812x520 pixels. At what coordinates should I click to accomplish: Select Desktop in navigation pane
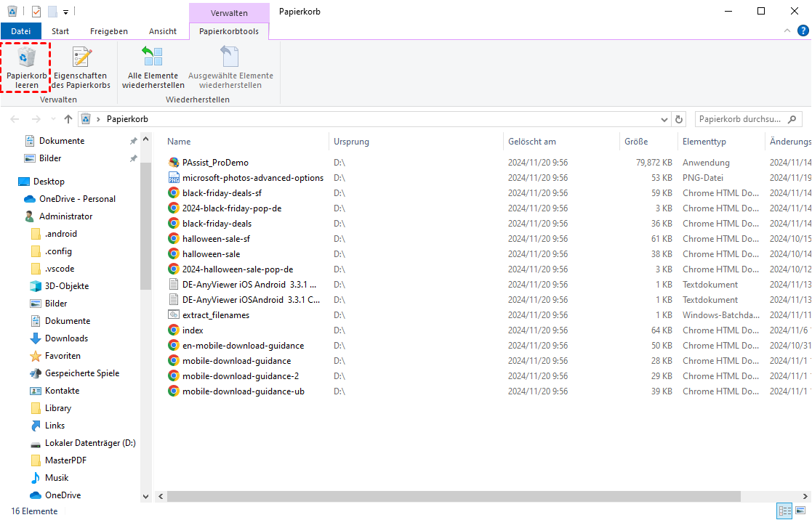click(49, 182)
